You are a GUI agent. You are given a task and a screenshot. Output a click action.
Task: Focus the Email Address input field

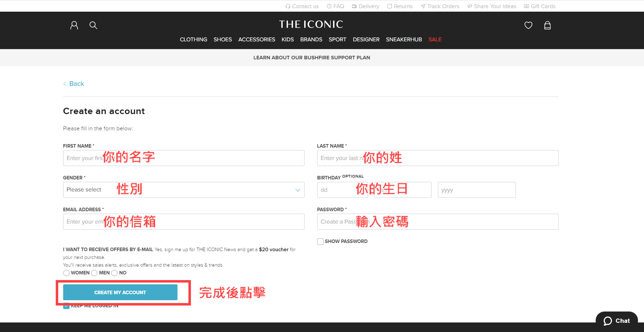(183, 221)
